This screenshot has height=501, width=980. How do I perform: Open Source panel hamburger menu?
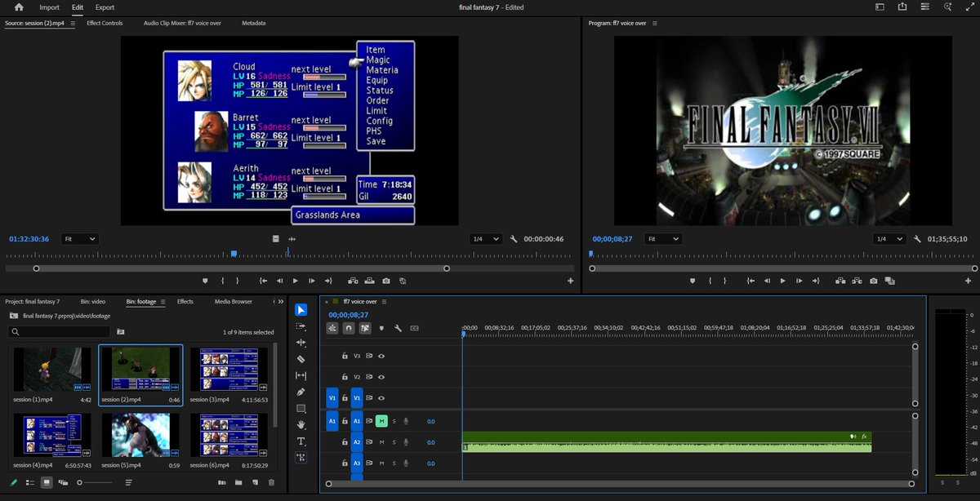tap(73, 24)
